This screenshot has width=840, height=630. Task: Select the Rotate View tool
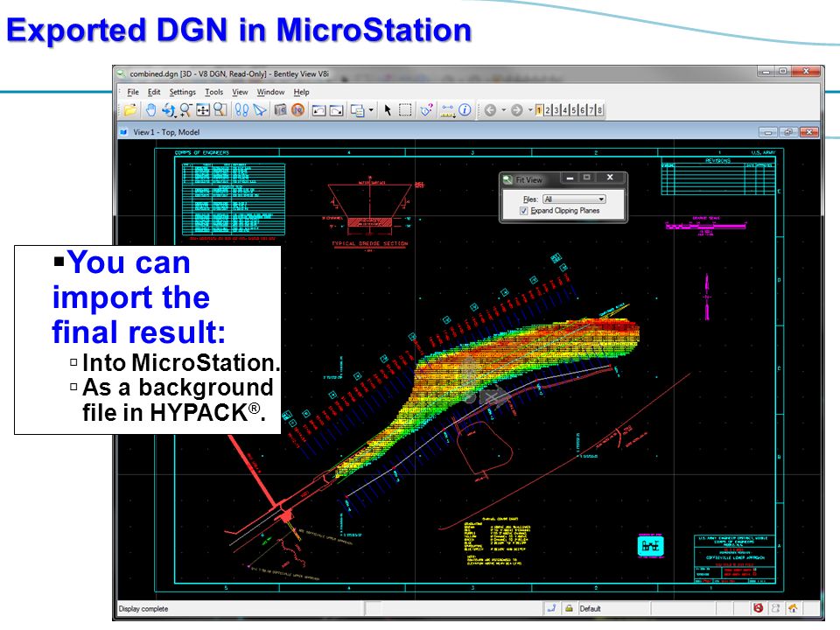pos(168,110)
